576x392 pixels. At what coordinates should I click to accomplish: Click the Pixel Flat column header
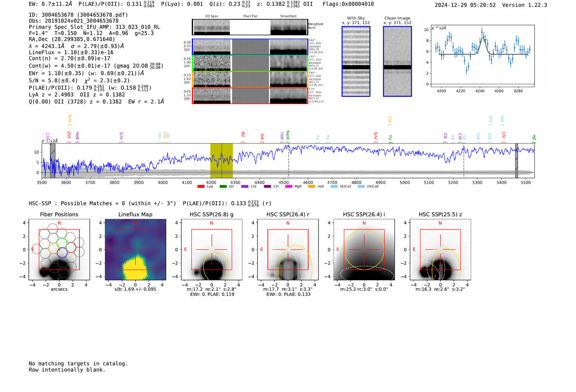click(x=250, y=16)
